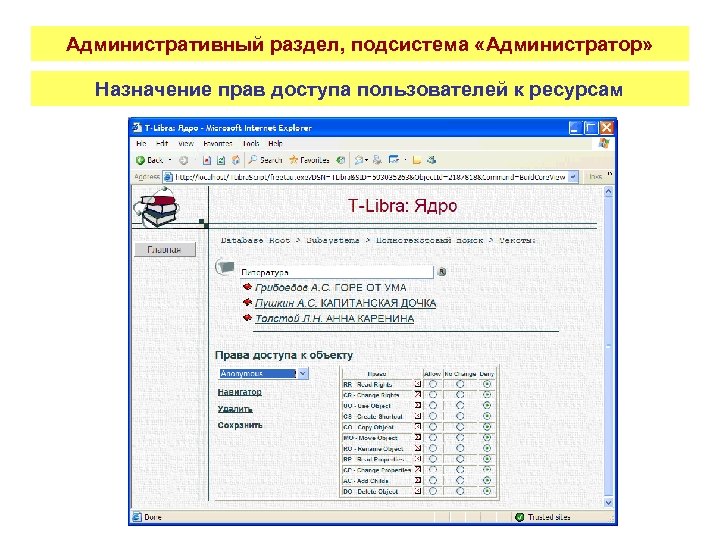720x540 pixels.
Task: Click into the Литература text field
Action: pos(337,272)
